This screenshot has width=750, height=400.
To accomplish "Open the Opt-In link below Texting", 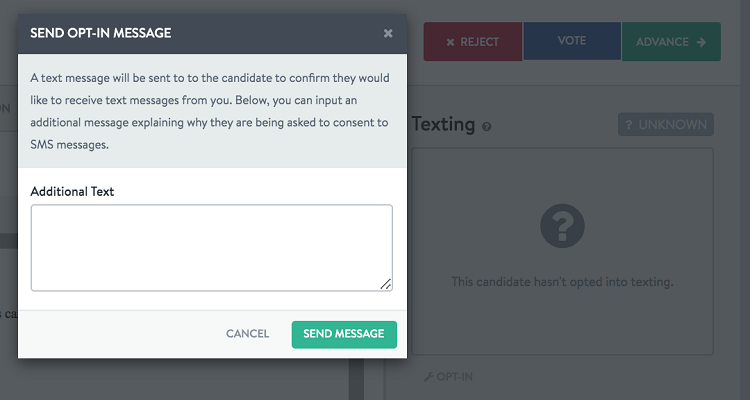I will [x=448, y=377].
